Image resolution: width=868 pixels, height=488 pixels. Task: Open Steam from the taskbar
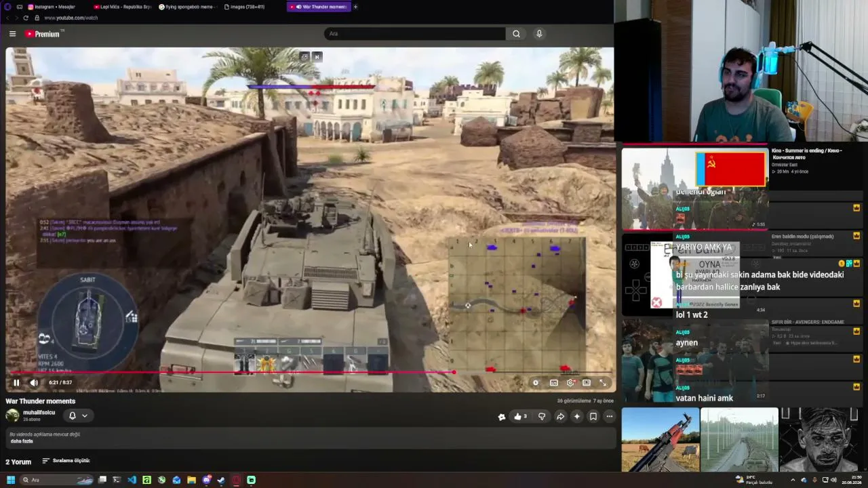tap(221, 480)
